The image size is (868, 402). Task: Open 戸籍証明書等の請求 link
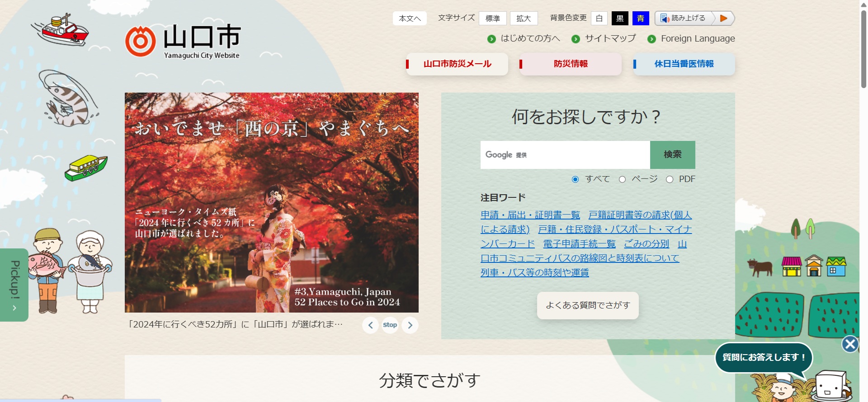(x=640, y=215)
